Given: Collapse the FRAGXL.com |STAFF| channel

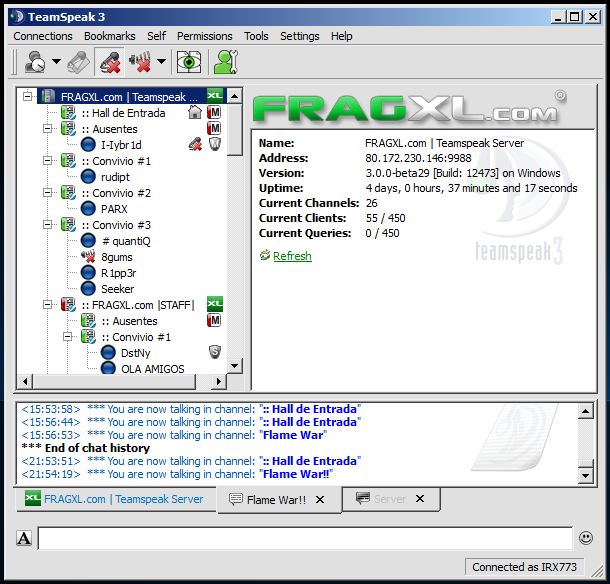Looking at the screenshot, I should (47, 305).
